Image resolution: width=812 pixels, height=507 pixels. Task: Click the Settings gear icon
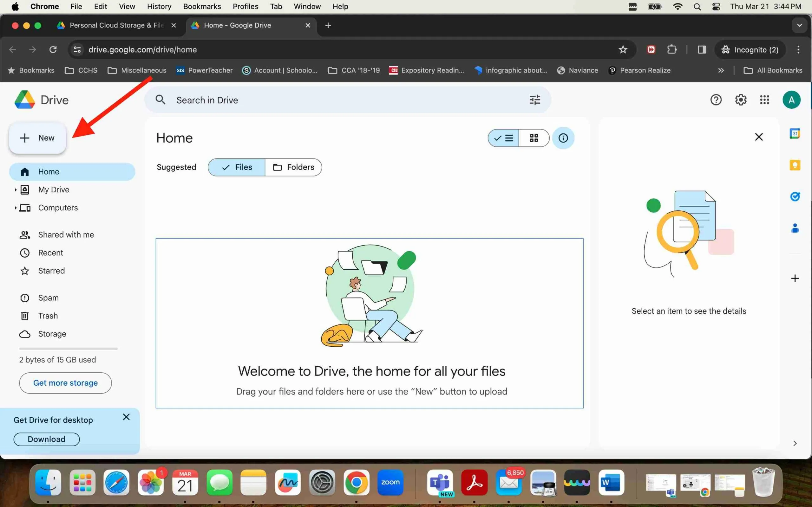tap(741, 100)
